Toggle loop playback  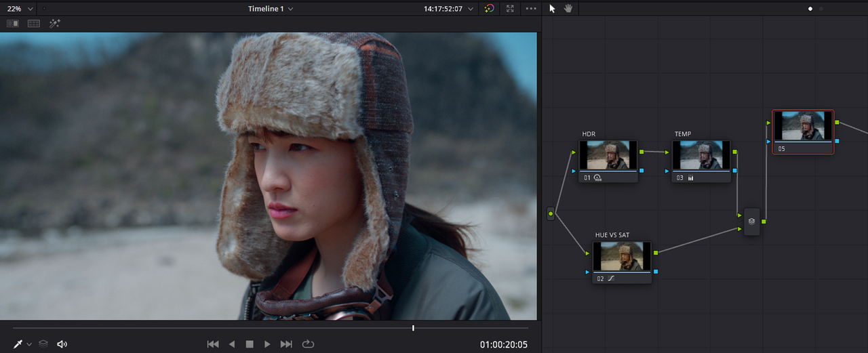309,344
